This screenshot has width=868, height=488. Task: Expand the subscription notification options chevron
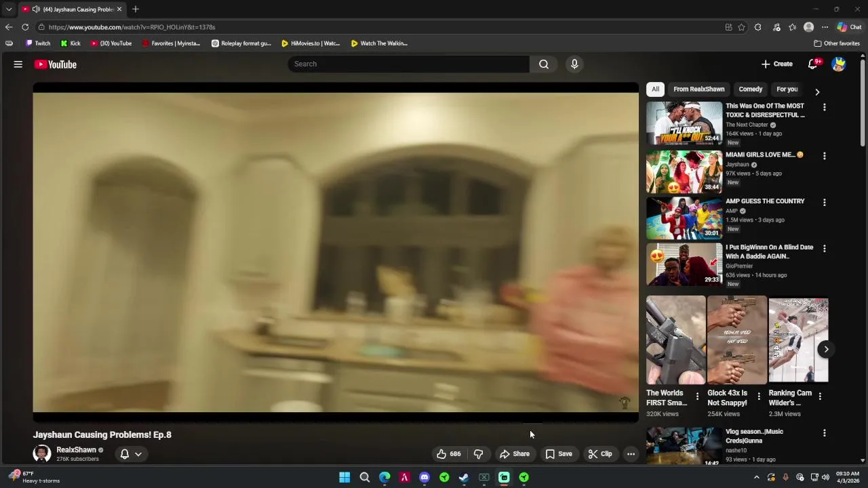pyautogui.click(x=138, y=454)
